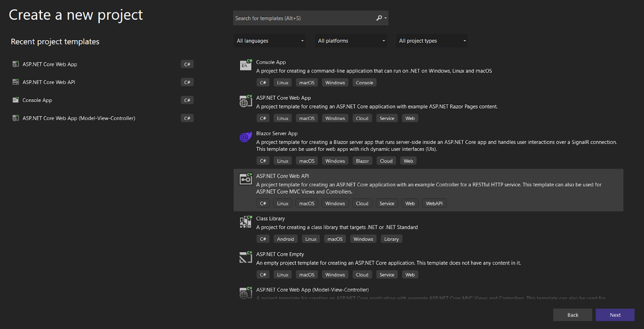Open the All project types dropdown
The height and width of the screenshot is (329, 644).
point(432,41)
